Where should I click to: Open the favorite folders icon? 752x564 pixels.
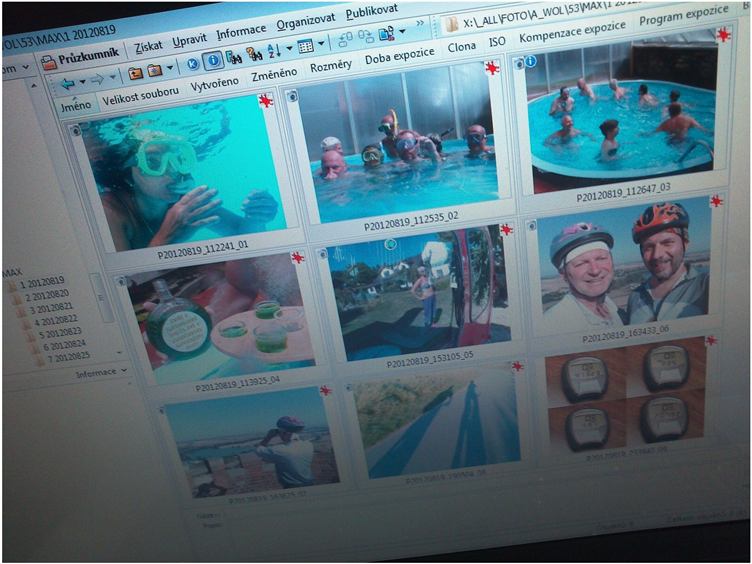(x=154, y=71)
